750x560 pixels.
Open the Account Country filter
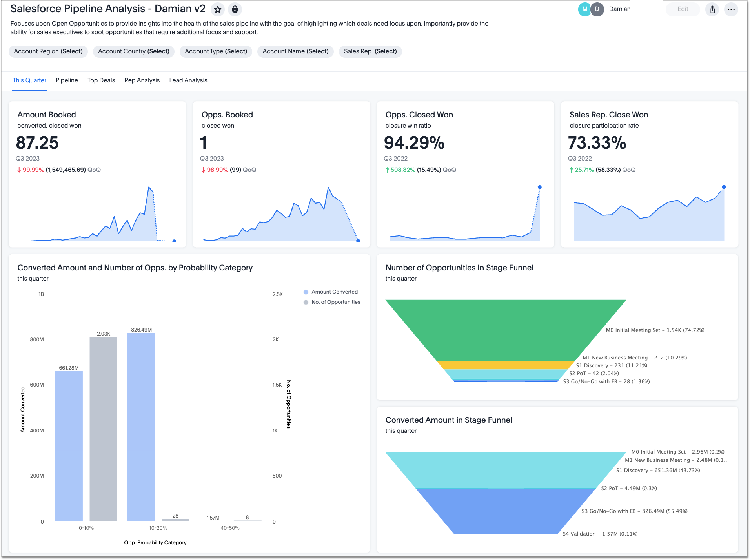134,51
